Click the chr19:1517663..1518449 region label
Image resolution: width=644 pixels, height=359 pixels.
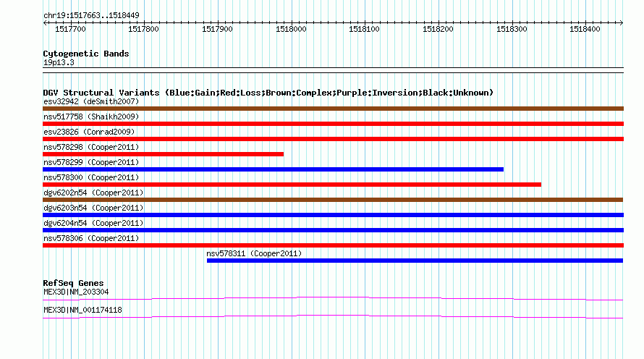pos(91,16)
